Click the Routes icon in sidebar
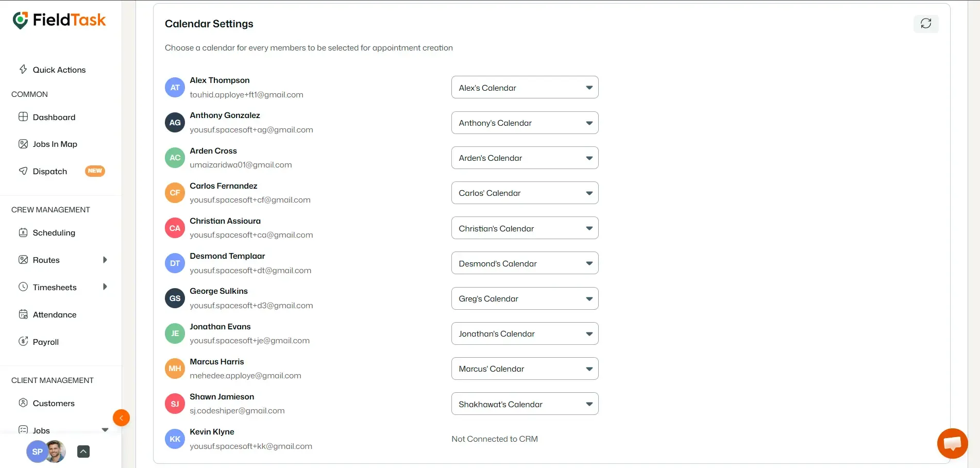Screen dimensions: 980x468 click(x=23, y=260)
